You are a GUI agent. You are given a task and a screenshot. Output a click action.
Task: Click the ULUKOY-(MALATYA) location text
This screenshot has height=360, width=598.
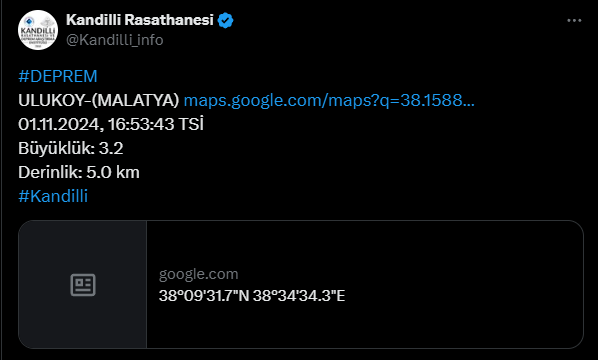(99, 100)
